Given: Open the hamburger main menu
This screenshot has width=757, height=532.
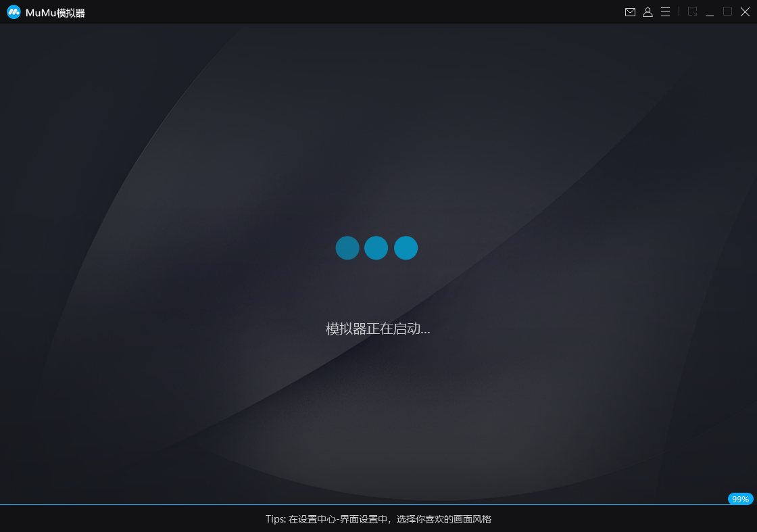Looking at the screenshot, I should click(665, 11).
